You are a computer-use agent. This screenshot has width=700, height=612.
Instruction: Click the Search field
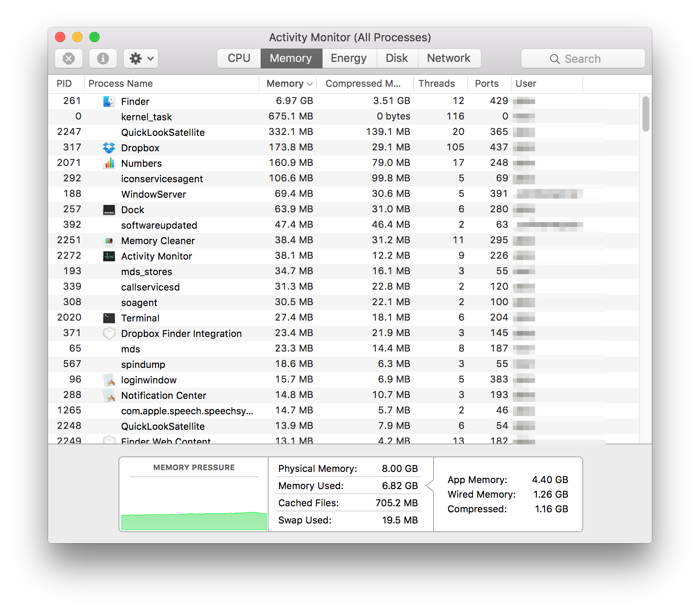tap(583, 58)
